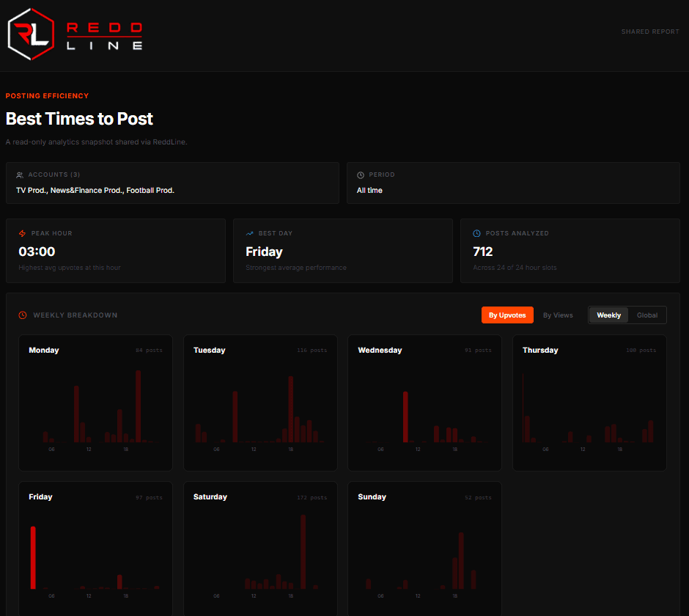Click Strongest average performance text

tap(296, 268)
